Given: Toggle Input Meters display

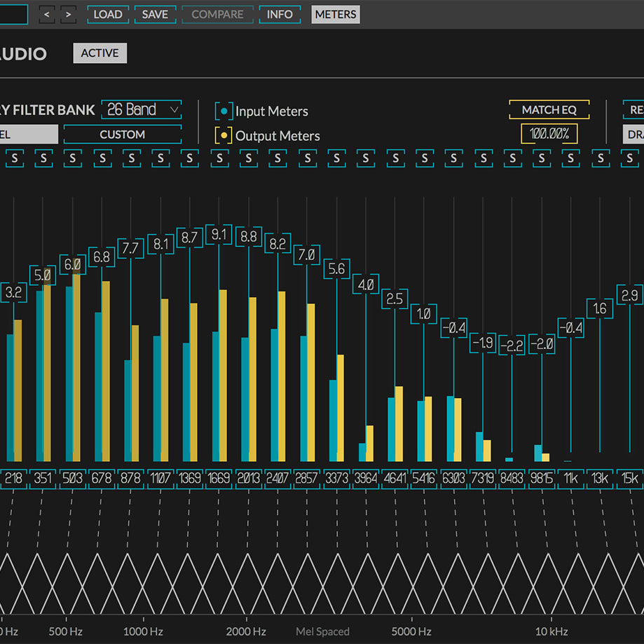Looking at the screenshot, I should click(224, 110).
